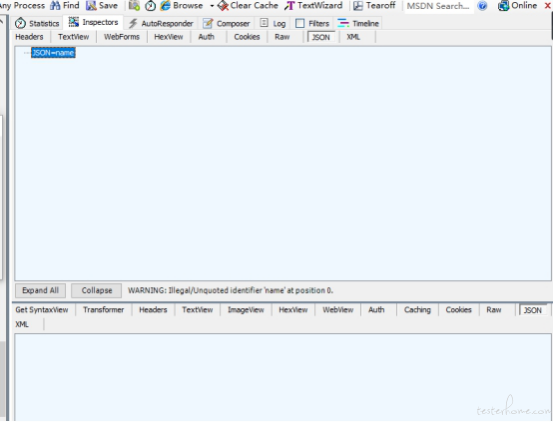Click the Clear Cache icon
553x423 pixels.
[x=223, y=6]
